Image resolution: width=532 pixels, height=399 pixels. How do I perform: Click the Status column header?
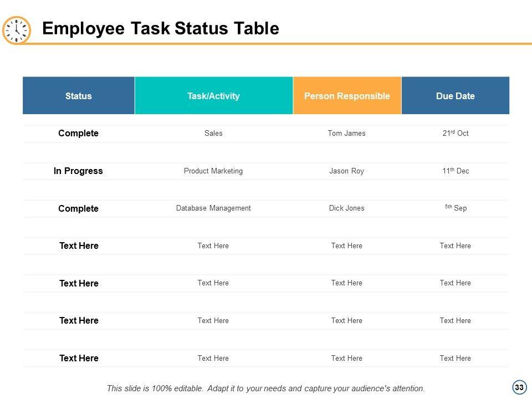click(78, 96)
